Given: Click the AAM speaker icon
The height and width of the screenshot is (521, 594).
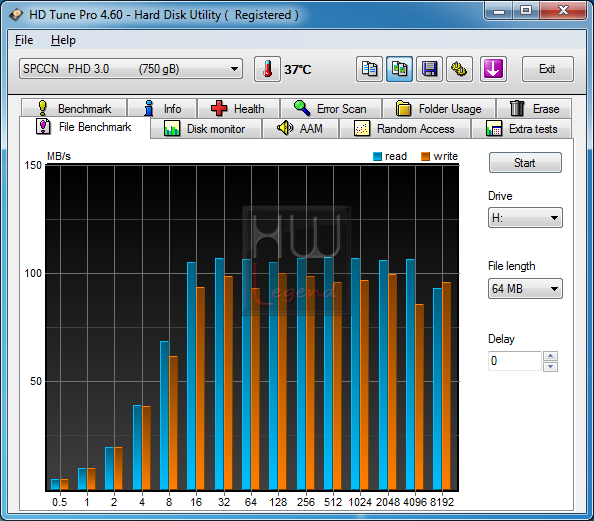Looking at the screenshot, I should [285, 128].
